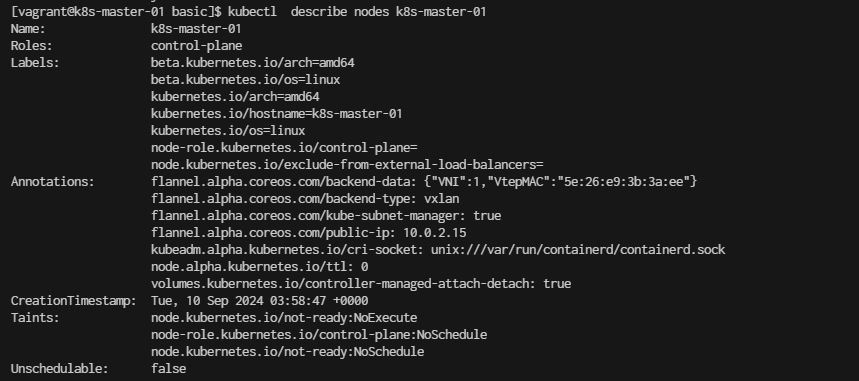Click the control-plane:NoSchedule taint
This screenshot has height=381, width=859.
click(319, 334)
